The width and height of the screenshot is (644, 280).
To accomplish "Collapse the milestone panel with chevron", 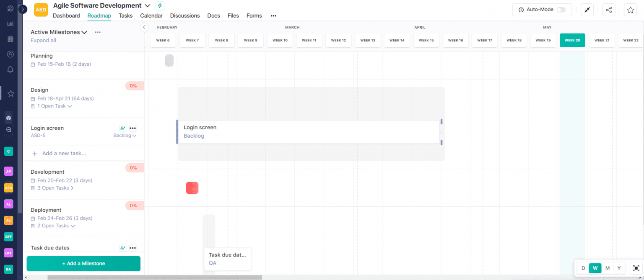I will pyautogui.click(x=144, y=27).
